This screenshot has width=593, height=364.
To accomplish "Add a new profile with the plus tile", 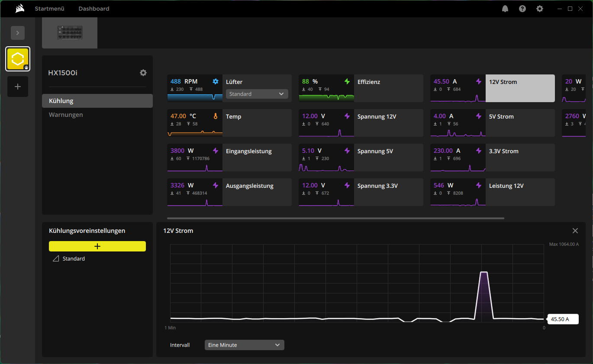I will click(18, 87).
